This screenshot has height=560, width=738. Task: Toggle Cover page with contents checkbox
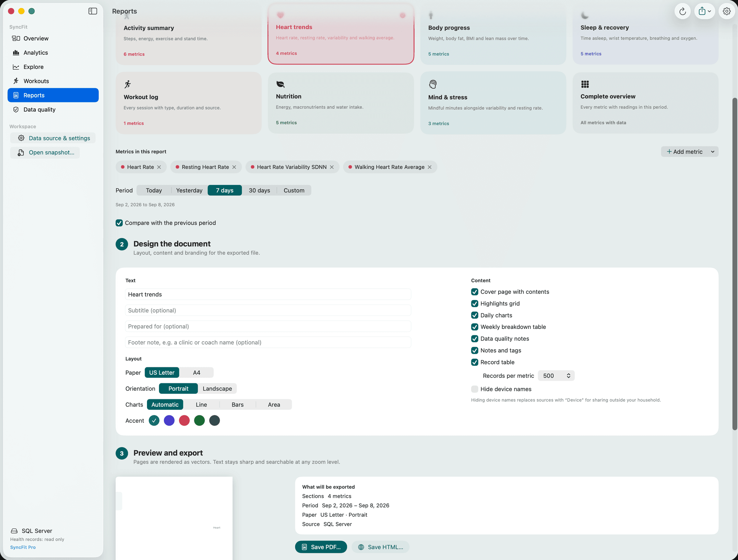coord(474,292)
